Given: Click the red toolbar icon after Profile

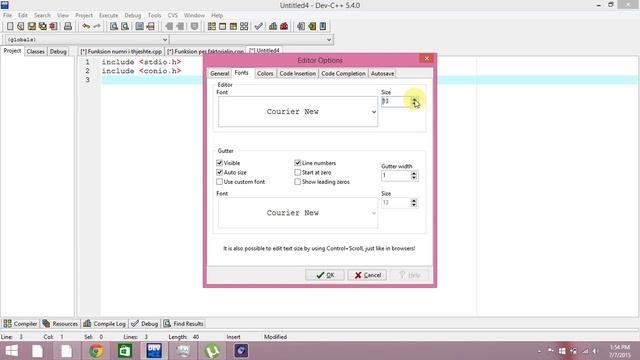Looking at the screenshot, I should [x=284, y=27].
